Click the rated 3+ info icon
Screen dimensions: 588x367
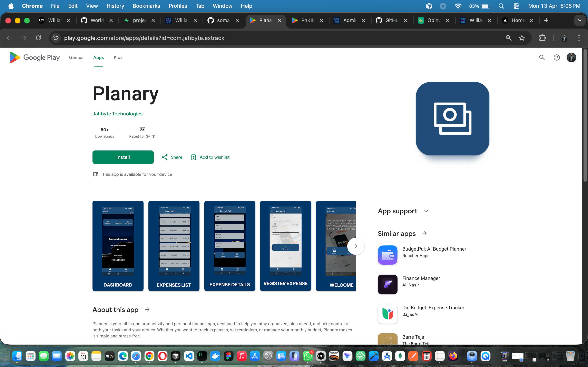pyautogui.click(x=154, y=136)
